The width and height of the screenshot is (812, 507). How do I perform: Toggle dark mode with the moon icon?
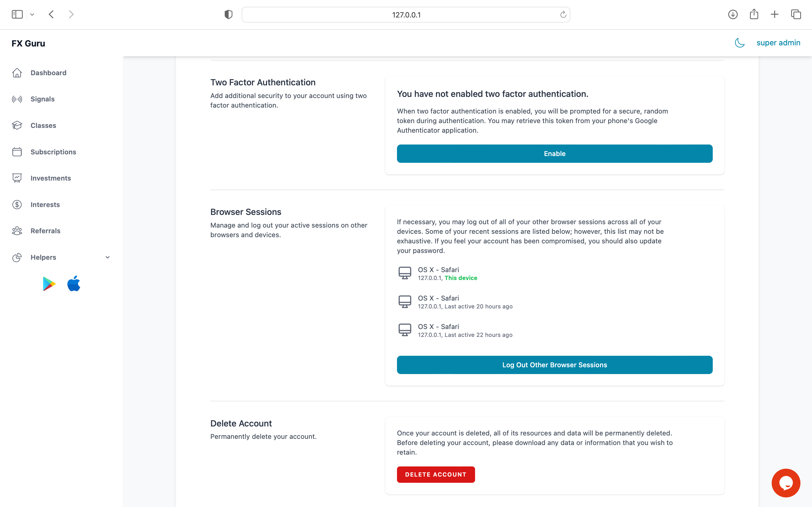click(740, 43)
